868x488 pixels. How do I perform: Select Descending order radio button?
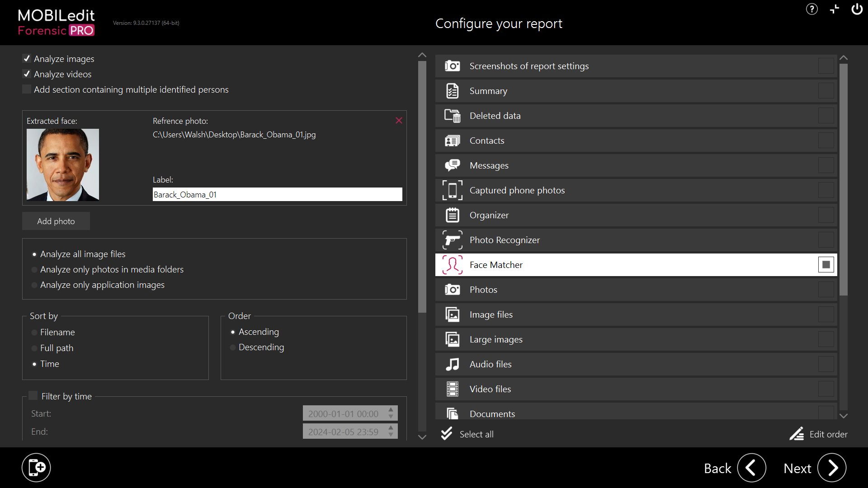(233, 347)
